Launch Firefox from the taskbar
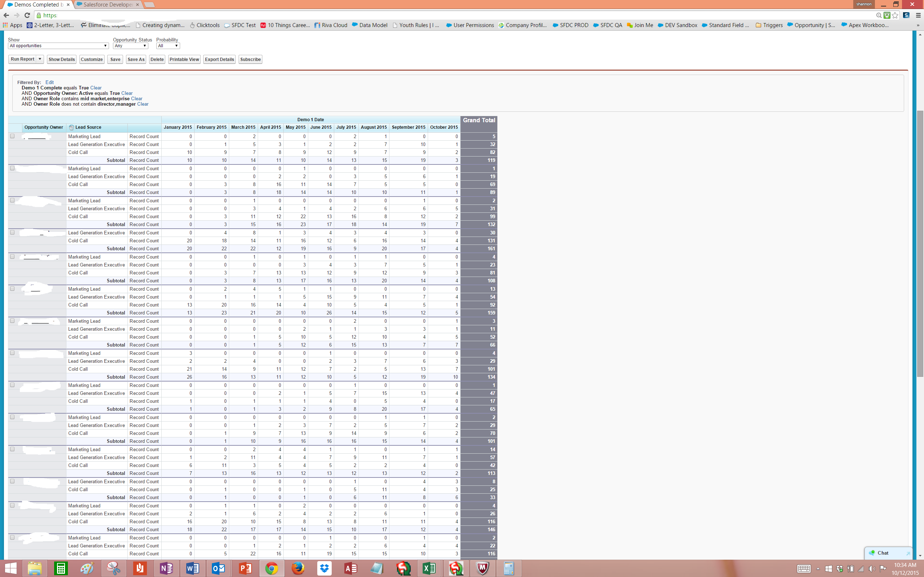 pos(298,568)
